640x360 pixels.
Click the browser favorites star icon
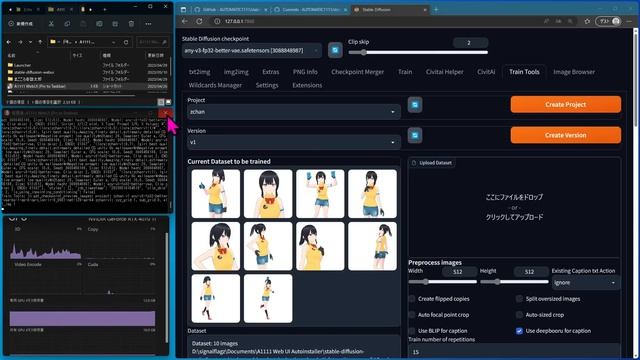[587, 21]
